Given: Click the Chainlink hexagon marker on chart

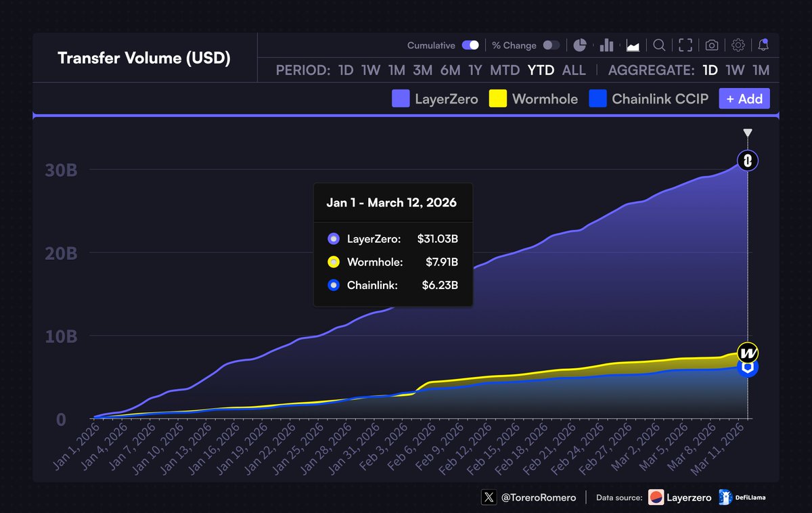Looking at the screenshot, I should [748, 367].
